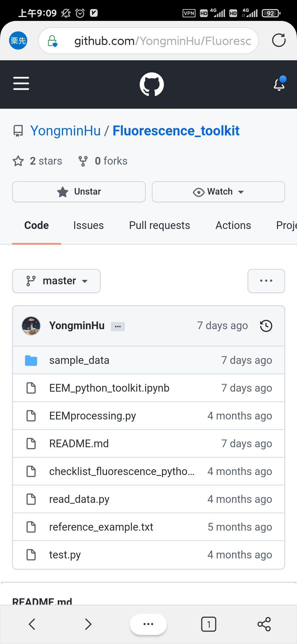Screen dimensions: 297x644
Task: Expand the latest commit message ellipsis
Action: 118,326
